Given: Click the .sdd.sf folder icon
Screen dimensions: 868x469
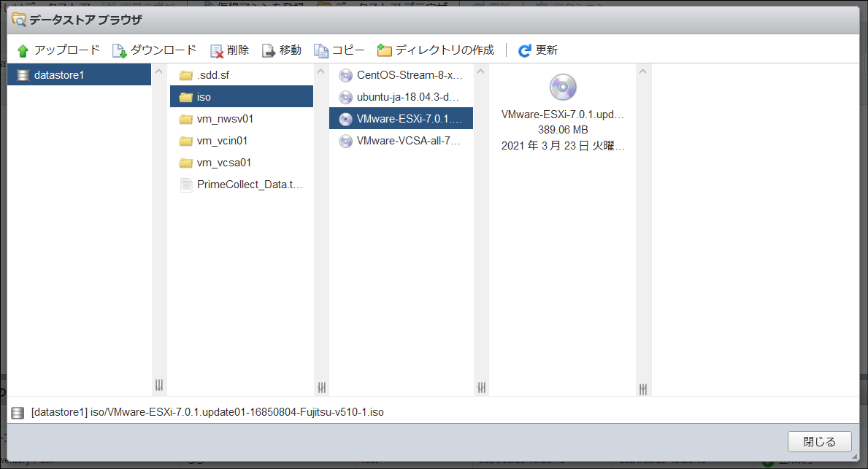Looking at the screenshot, I should (186, 75).
